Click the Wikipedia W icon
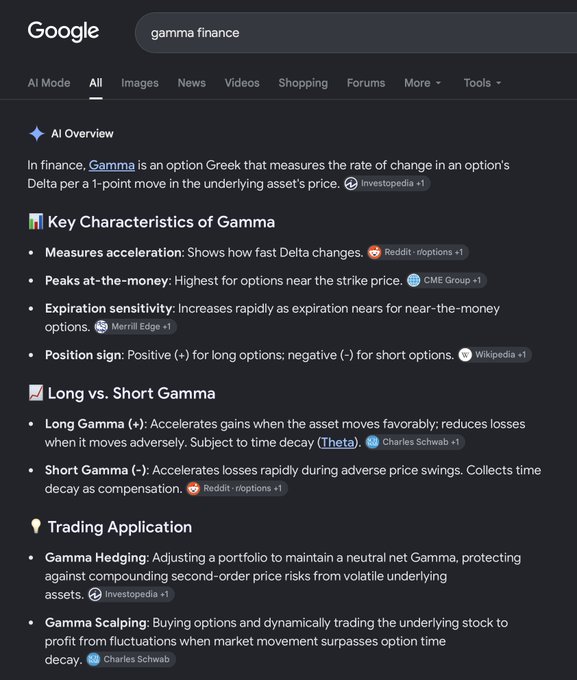The image size is (577, 680). [x=465, y=355]
